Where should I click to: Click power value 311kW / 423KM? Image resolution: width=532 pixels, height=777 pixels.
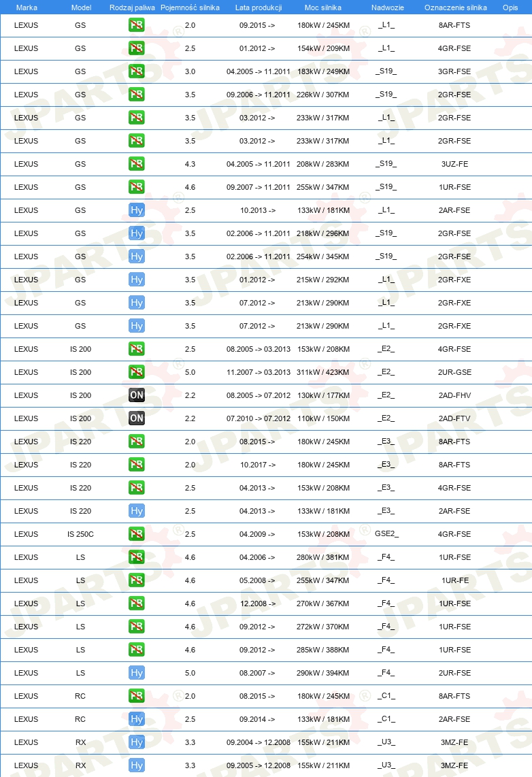(323, 372)
